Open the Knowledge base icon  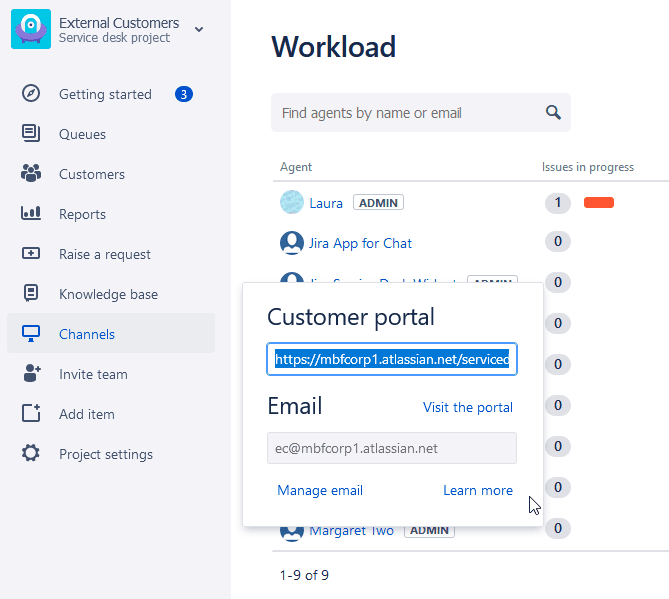31,294
